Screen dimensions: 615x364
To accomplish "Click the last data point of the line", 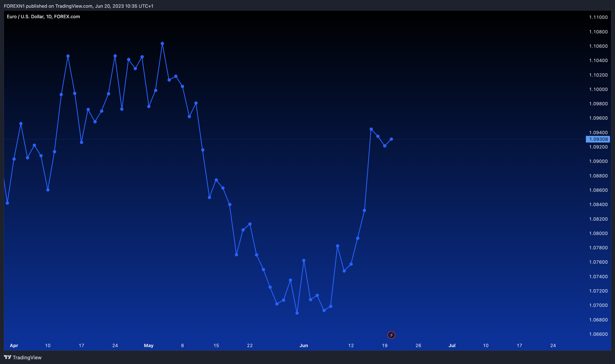I will point(391,139).
